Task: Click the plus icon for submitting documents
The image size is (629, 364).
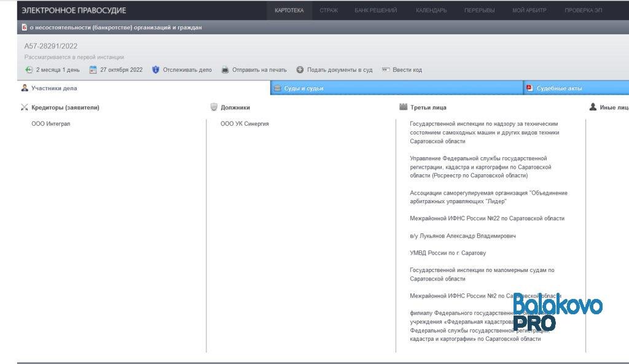Action: pyautogui.click(x=300, y=70)
